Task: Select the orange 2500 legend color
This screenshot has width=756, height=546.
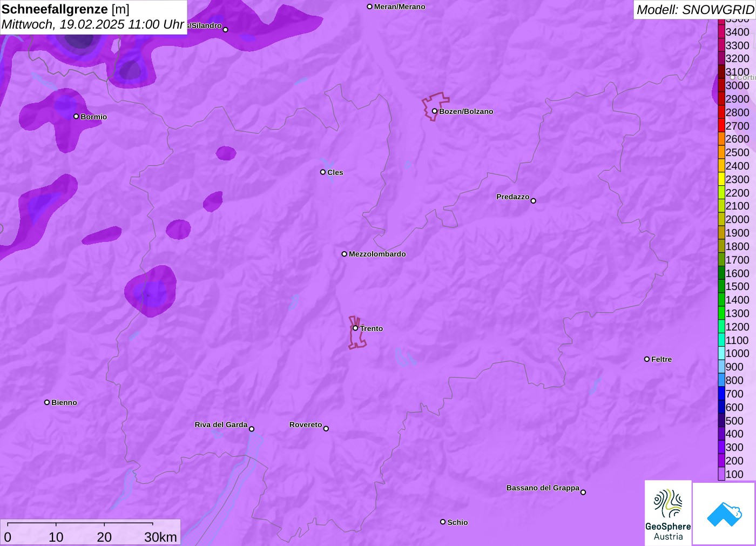Action: (721, 152)
